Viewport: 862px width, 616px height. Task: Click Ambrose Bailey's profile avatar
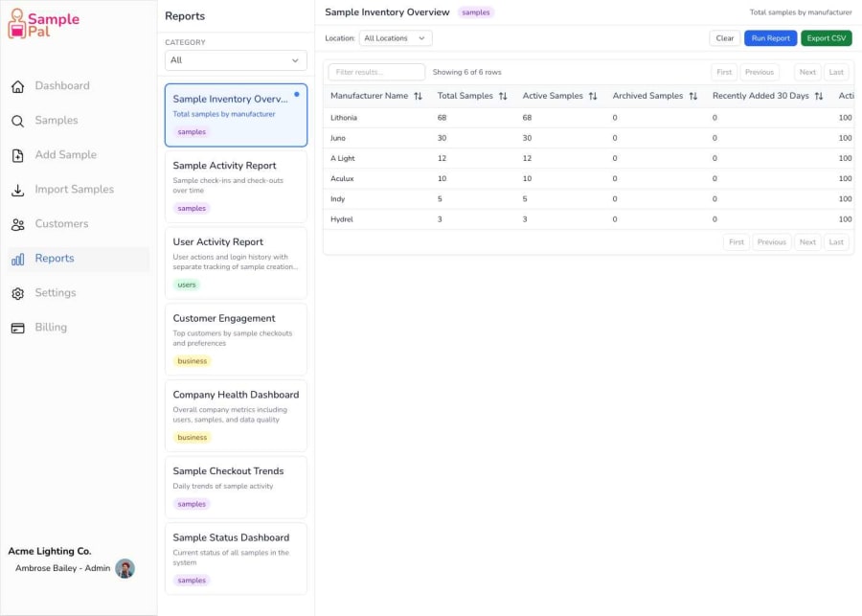125,568
